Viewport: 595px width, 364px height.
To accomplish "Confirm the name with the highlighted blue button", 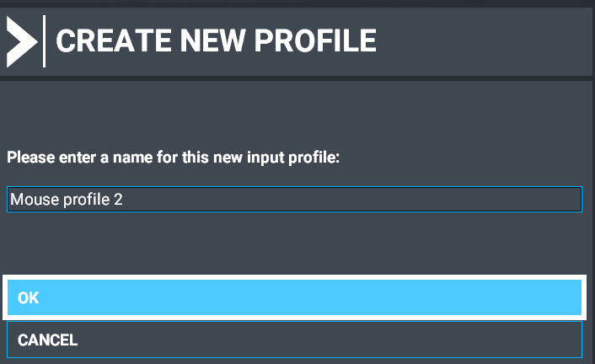I will [x=294, y=297].
